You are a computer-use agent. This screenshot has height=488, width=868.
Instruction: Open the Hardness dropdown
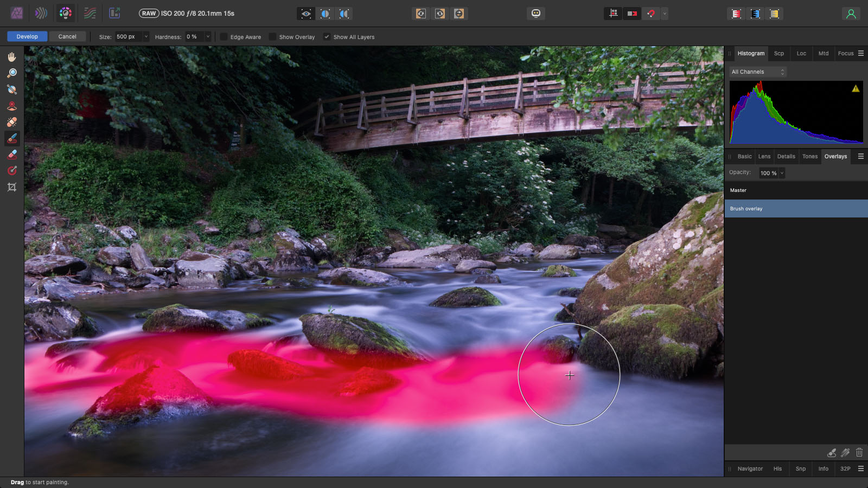coord(208,37)
